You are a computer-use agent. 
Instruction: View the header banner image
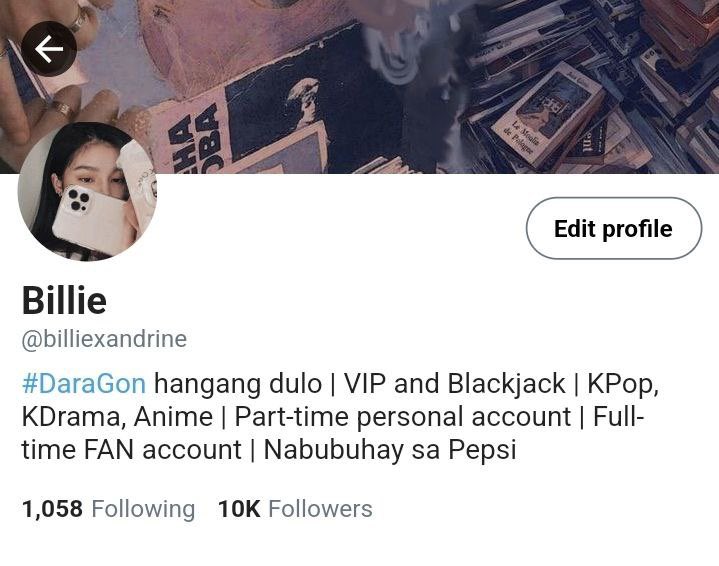(x=360, y=87)
